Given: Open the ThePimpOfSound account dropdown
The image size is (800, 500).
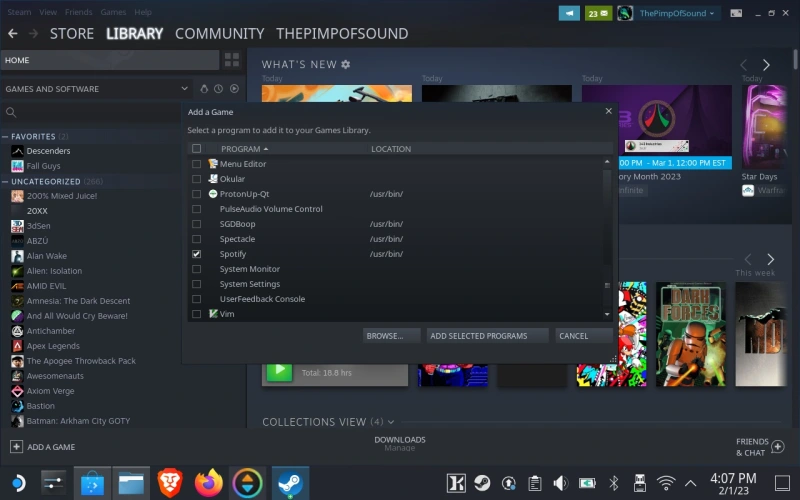Looking at the screenshot, I should 678,13.
